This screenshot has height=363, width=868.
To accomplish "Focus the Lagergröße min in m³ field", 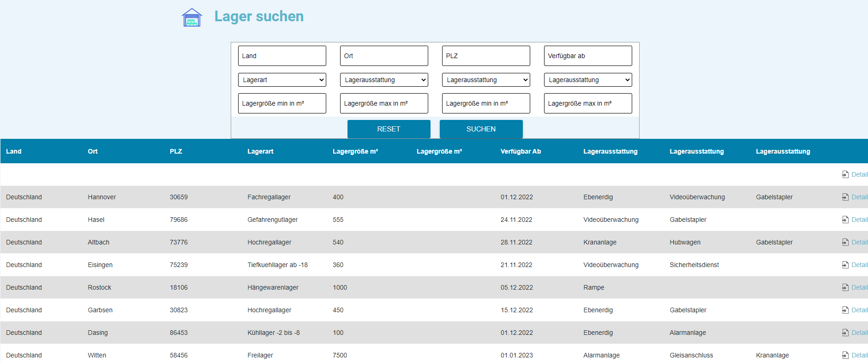I will coord(486,103).
